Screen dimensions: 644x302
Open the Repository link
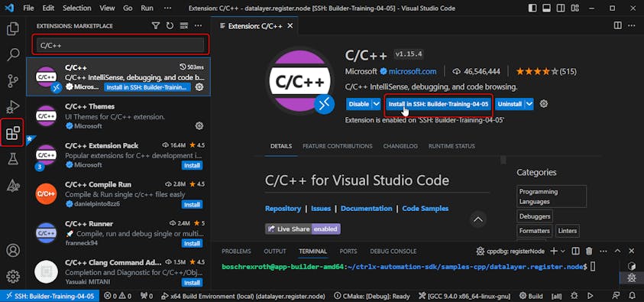pos(283,208)
